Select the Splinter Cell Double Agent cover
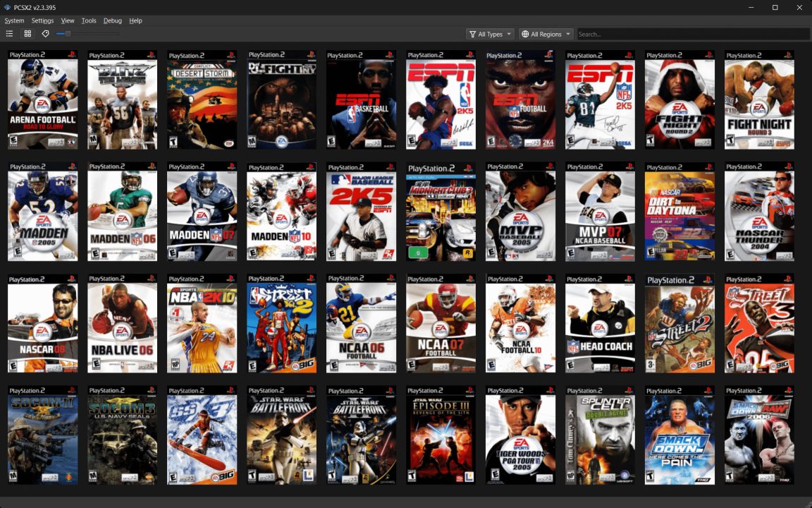 601,435
